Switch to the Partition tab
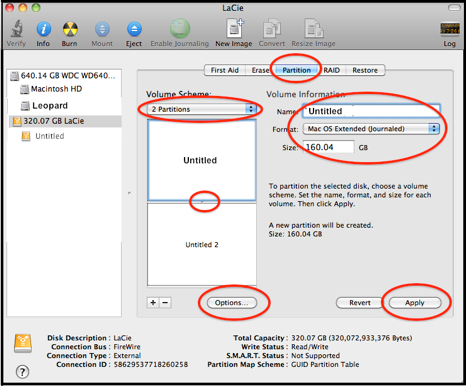Screen dimensions: 466x386 pyautogui.click(x=296, y=70)
